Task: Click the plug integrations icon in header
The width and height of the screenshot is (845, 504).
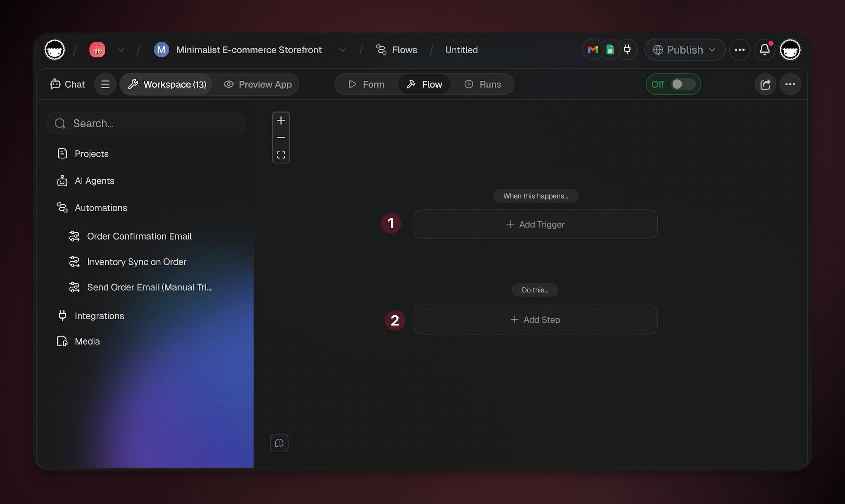Action: (x=627, y=50)
